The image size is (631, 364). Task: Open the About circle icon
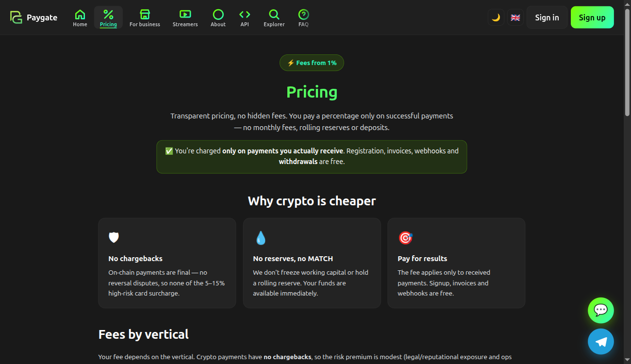pos(218,15)
